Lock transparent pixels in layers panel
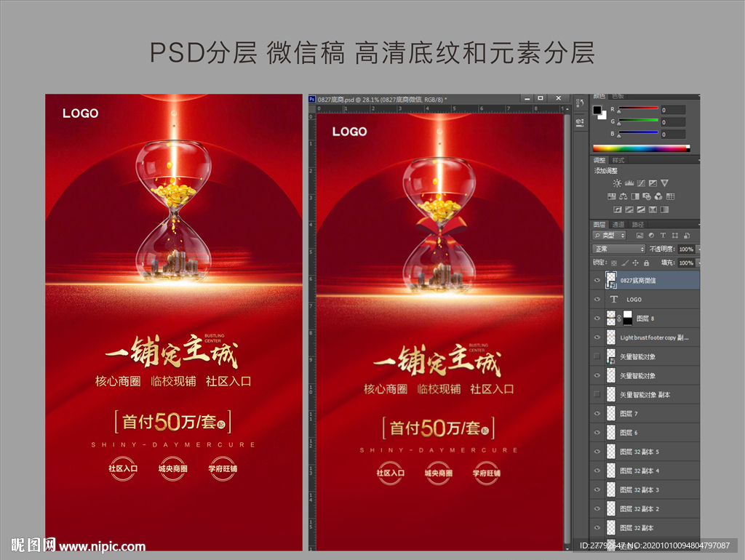The height and width of the screenshot is (560, 745). tap(614, 263)
